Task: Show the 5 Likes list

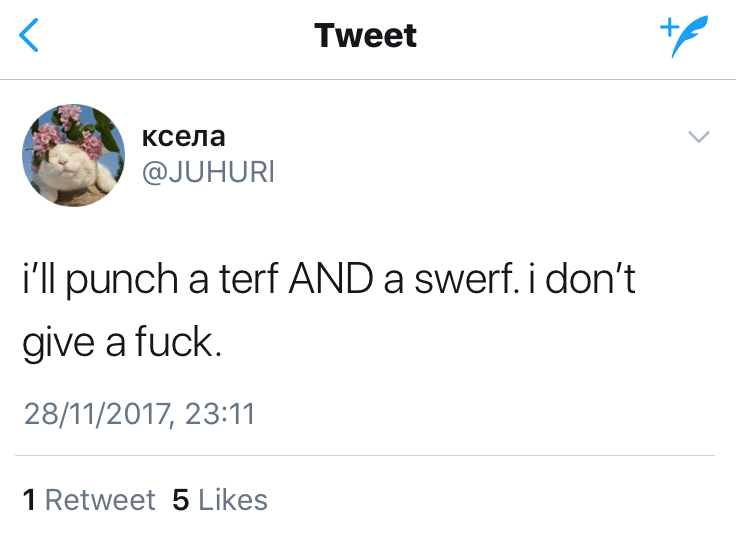Action: pos(220,499)
